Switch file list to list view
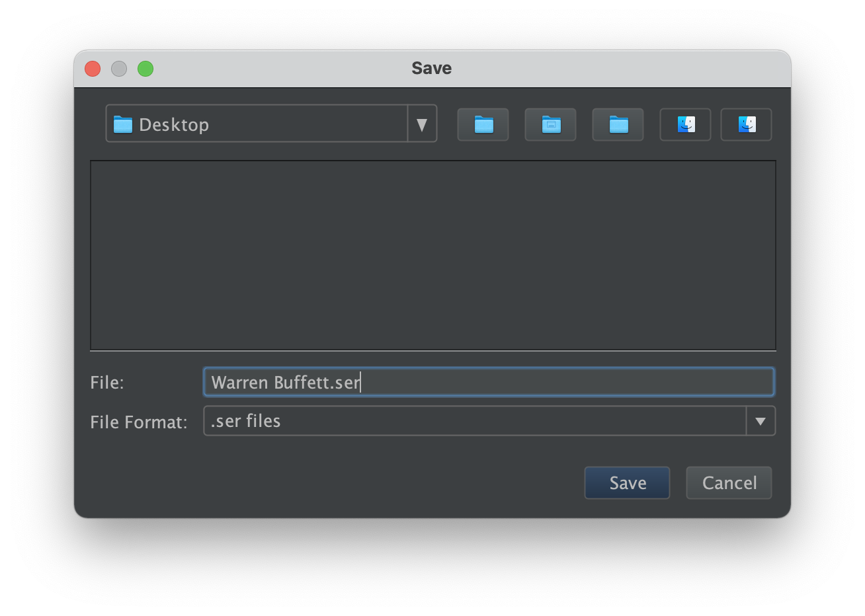865x616 pixels. 685,124
